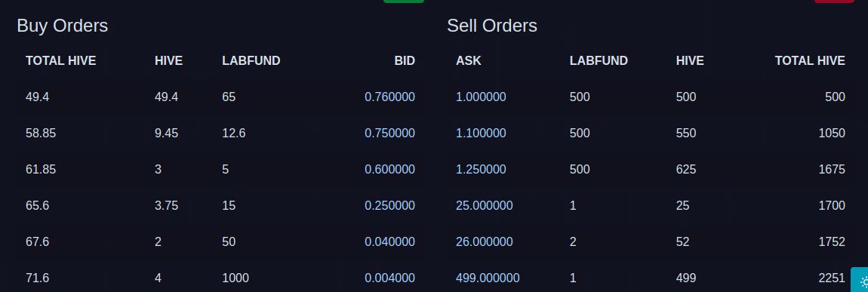Select the 0.750000 bid price
This screenshot has width=868, height=292.
(389, 134)
